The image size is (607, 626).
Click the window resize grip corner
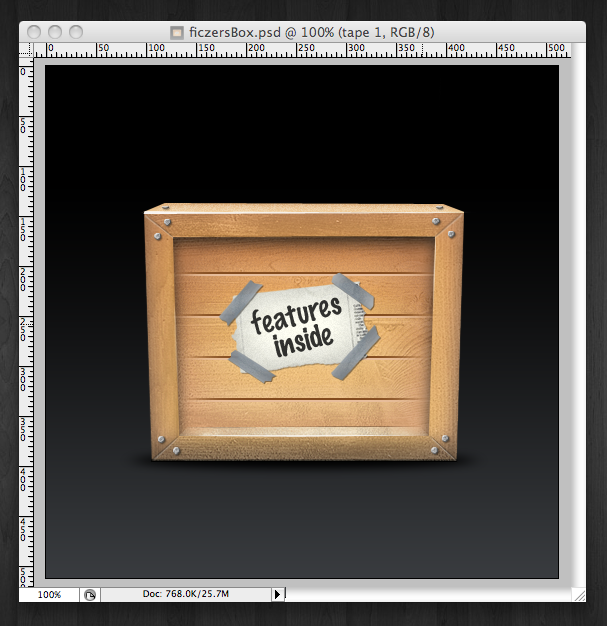coord(579,594)
